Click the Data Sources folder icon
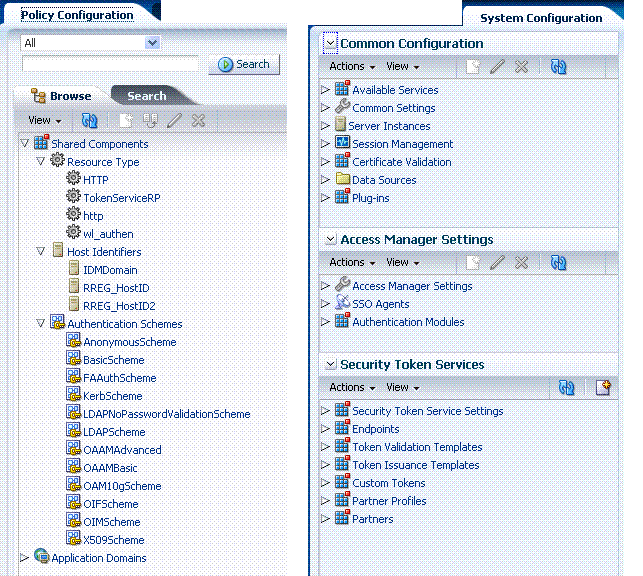643x576 pixels. 342,178
